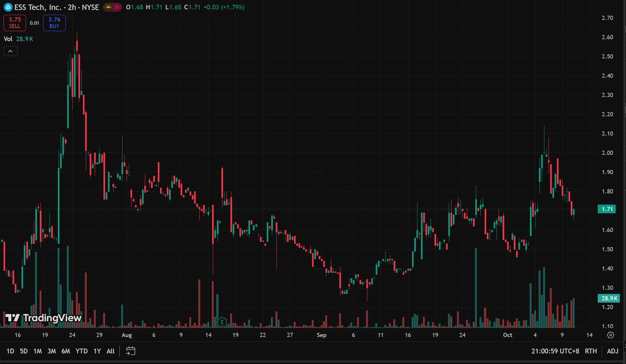This screenshot has height=364, width=626.
Task: Select the post-market waves session icon
Action: pyautogui.click(x=118, y=8)
